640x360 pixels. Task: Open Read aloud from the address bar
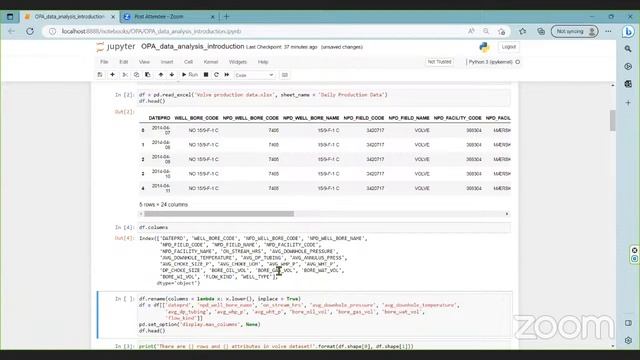(471, 31)
